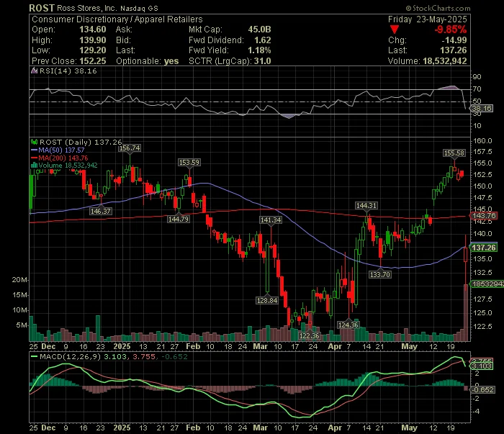Click the 156.74 peak price label
This screenshot has height=434, width=504.
click(130, 148)
